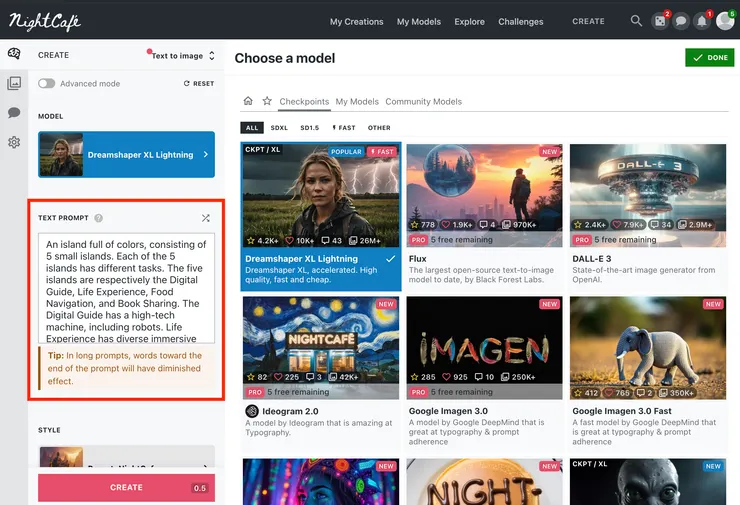Filter models by OTHER
Image resolution: width=740 pixels, height=505 pixels.
coord(379,128)
